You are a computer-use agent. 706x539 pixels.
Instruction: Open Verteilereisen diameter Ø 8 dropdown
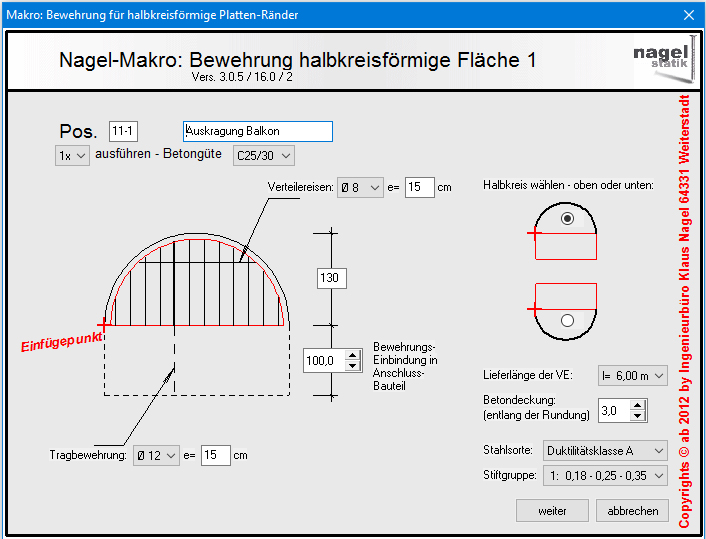pyautogui.click(x=360, y=188)
